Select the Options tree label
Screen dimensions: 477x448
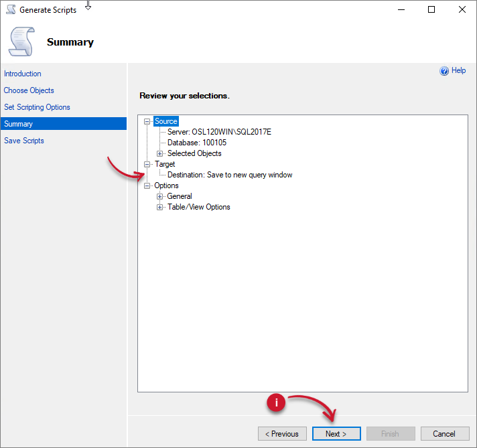point(166,185)
